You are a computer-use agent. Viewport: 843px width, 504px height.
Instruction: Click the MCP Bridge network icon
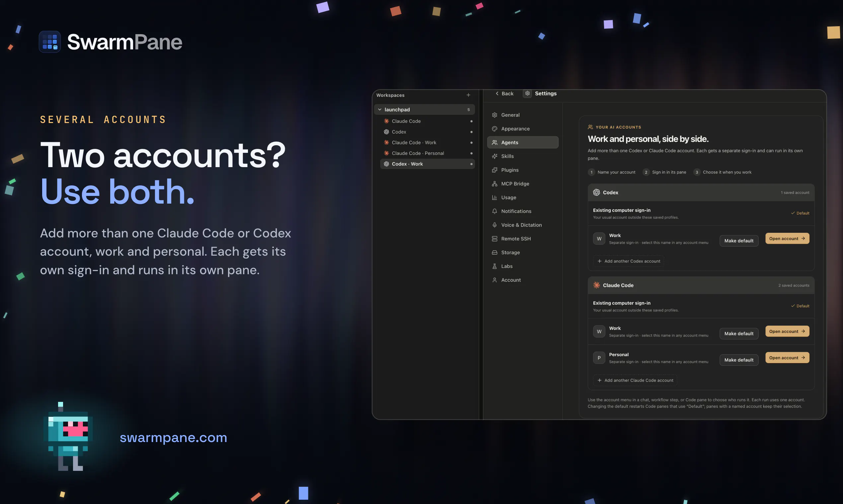tap(495, 184)
